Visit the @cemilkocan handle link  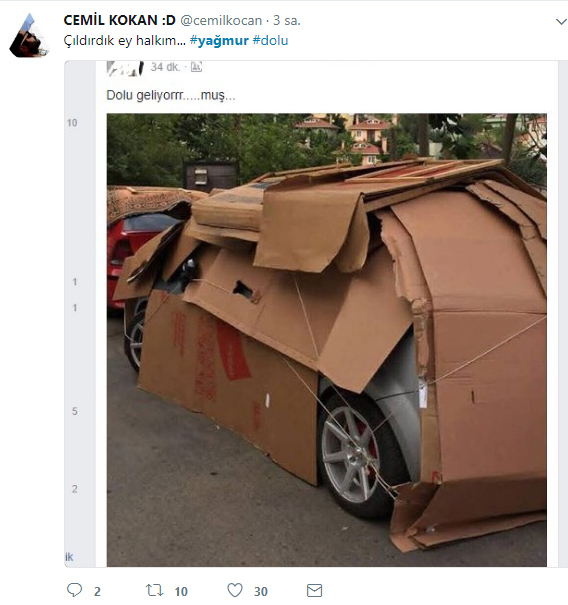pos(221,20)
